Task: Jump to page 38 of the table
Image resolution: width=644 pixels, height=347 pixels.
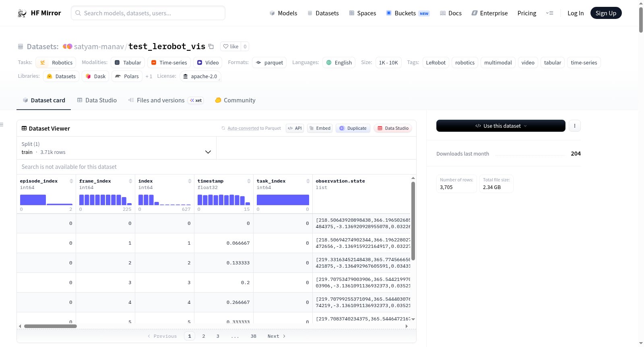Action: click(x=254, y=336)
